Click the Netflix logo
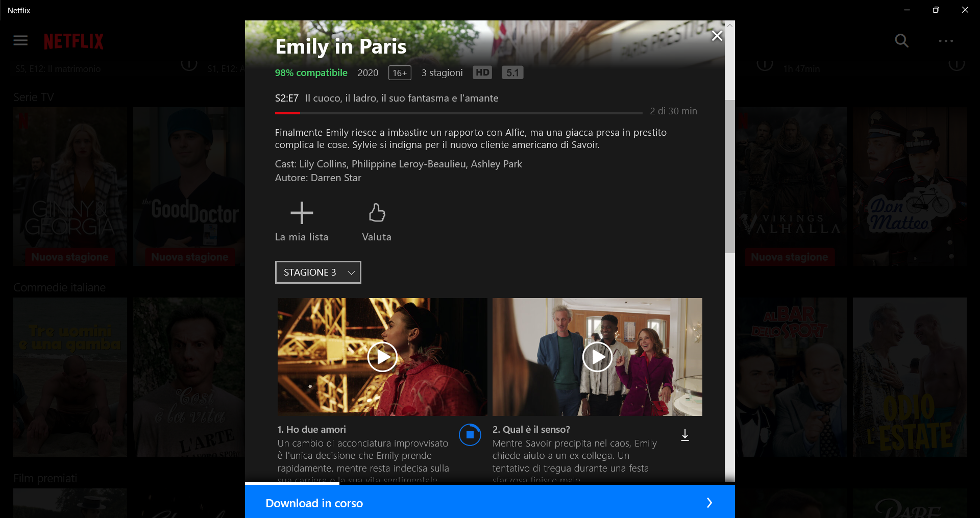The height and width of the screenshot is (518, 980). pos(73,41)
